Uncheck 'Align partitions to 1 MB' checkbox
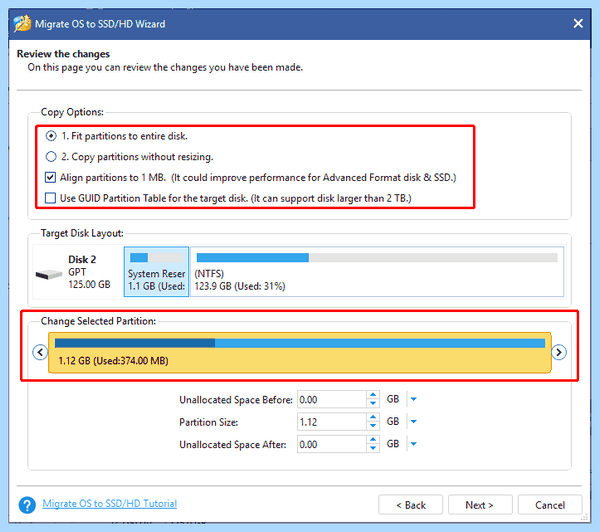600x532 pixels. coord(51,177)
